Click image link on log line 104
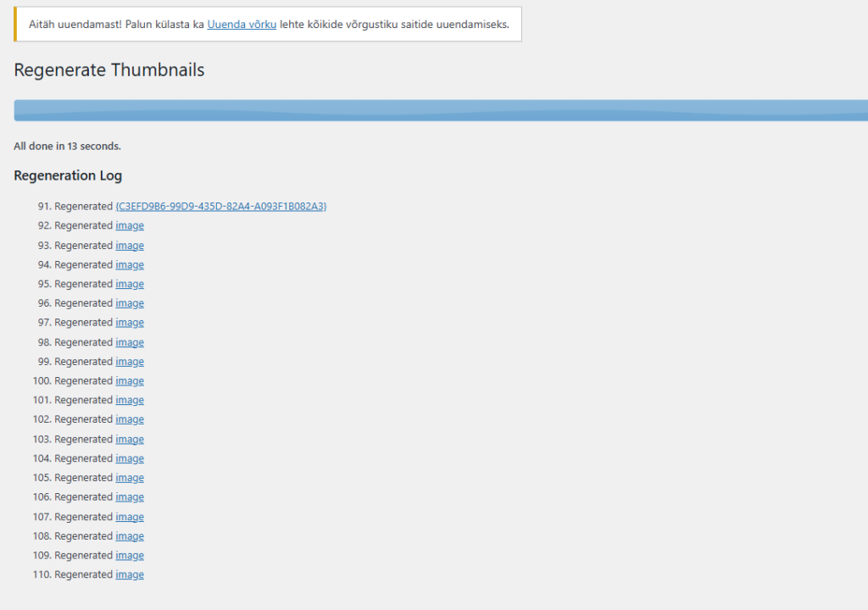This screenshot has height=610, width=868. click(x=130, y=458)
